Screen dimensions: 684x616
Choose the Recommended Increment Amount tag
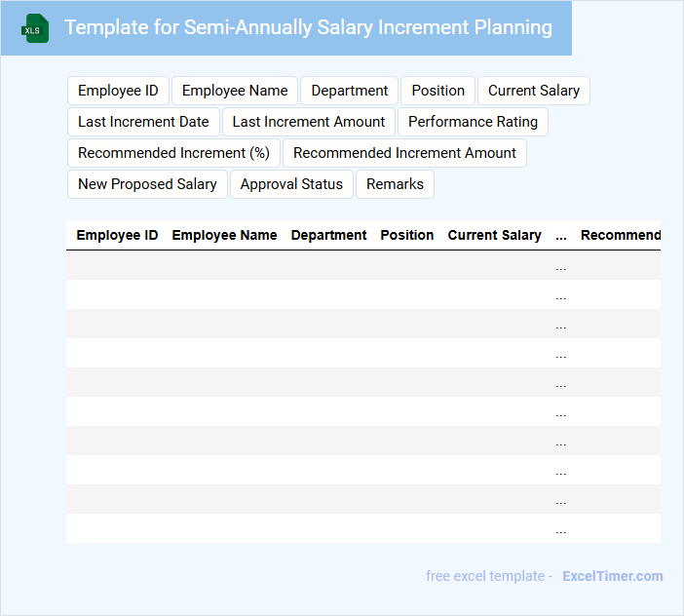click(x=404, y=153)
